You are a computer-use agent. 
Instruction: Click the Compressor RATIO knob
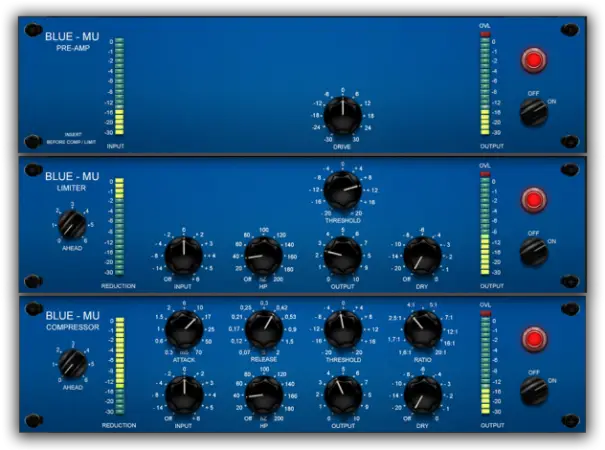(422, 327)
